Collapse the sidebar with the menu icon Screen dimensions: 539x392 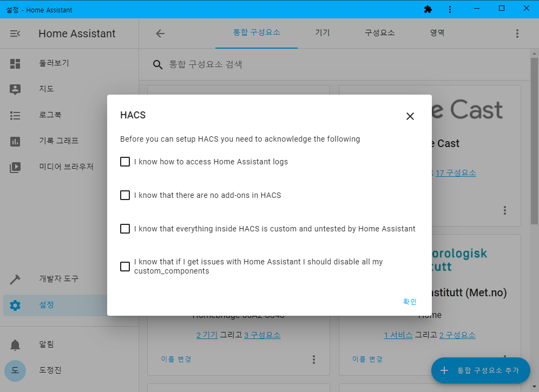pos(15,34)
